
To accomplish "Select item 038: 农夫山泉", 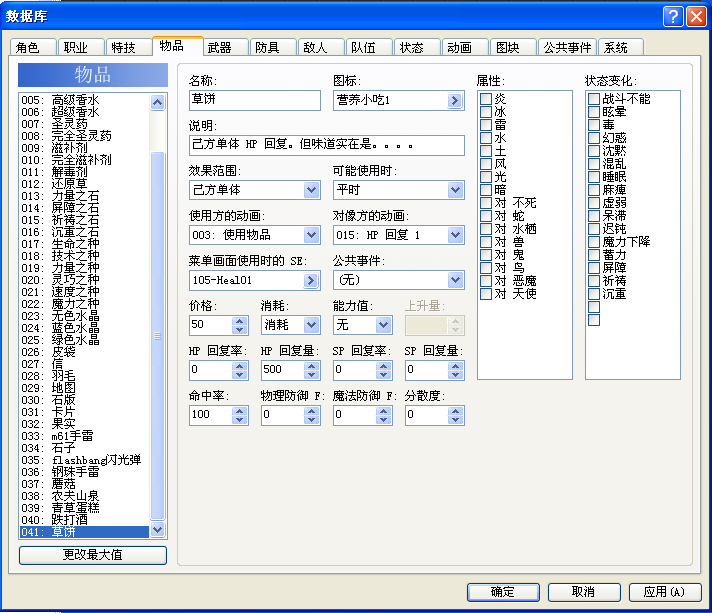I will (84, 496).
